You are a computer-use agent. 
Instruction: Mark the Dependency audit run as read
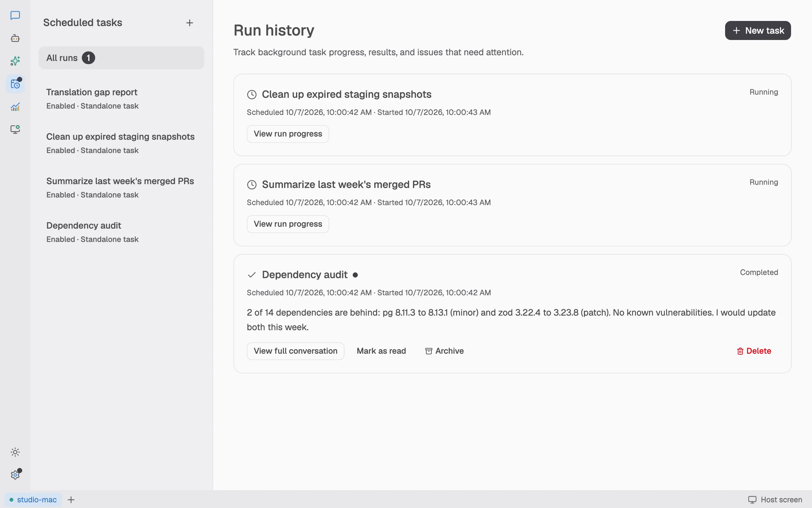coord(381,351)
